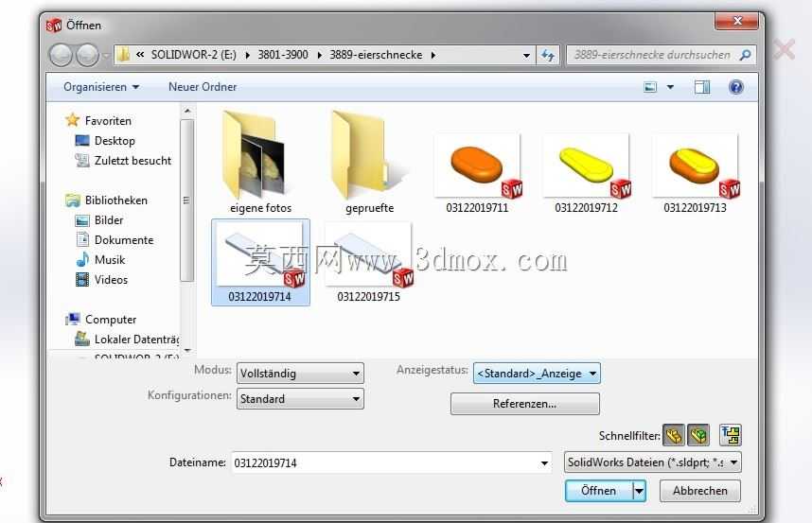The width and height of the screenshot is (812, 523).
Task: Click the Öffnen button
Action: pos(599,491)
